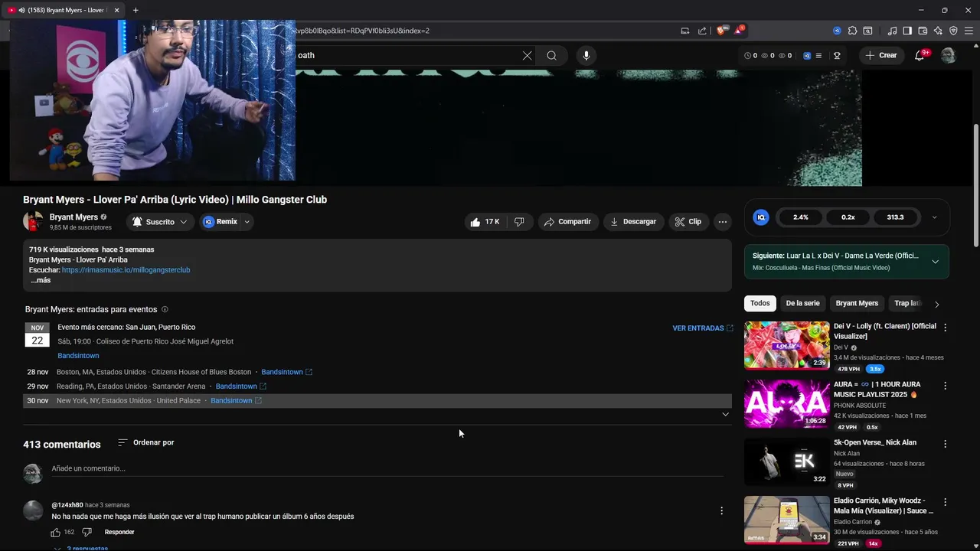Open Ordenar por comment sorting
This screenshot has height=551, width=980.
pyautogui.click(x=145, y=442)
